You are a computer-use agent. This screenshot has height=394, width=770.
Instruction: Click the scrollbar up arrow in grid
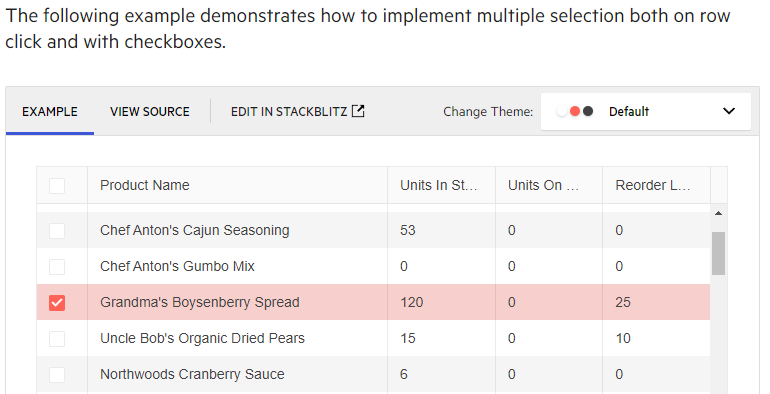point(718,213)
